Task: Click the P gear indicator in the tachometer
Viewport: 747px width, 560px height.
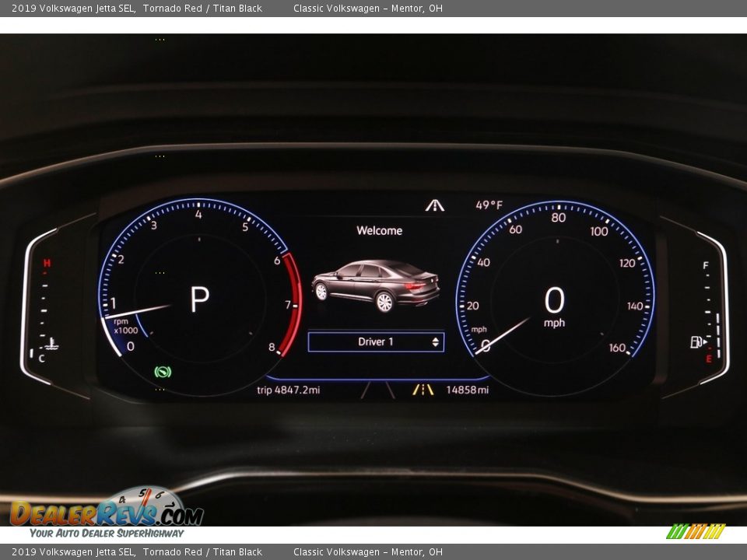Action: (200, 299)
